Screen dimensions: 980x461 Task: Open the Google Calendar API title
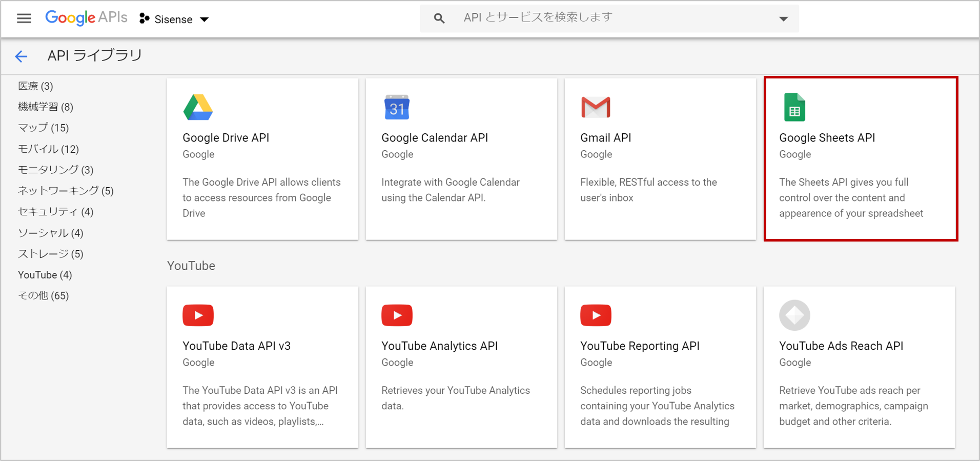tap(435, 138)
